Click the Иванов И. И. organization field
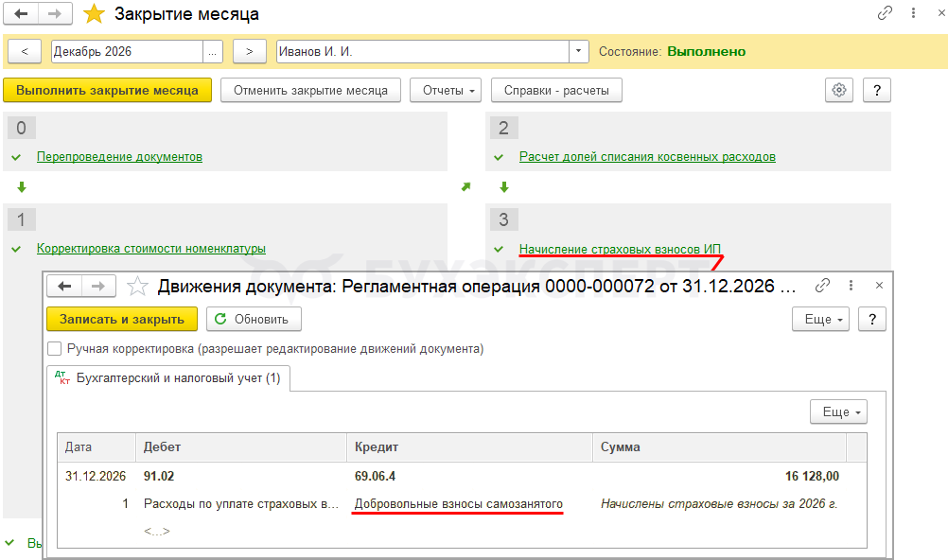 click(x=423, y=51)
